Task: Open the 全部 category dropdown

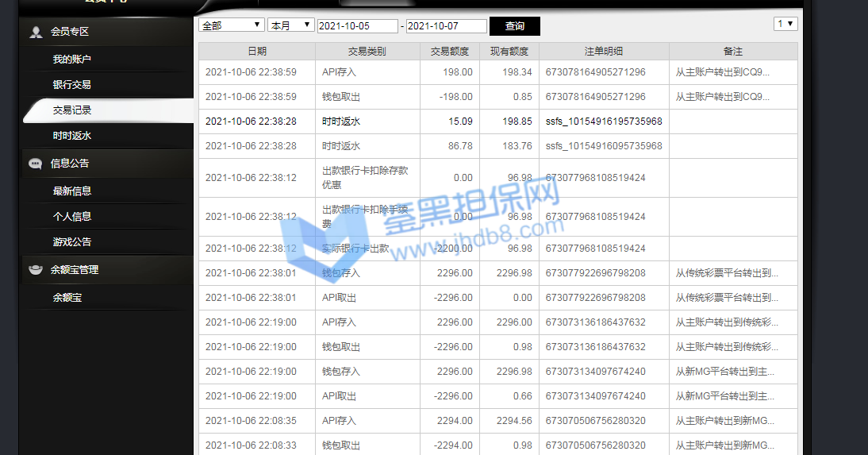Action: pyautogui.click(x=231, y=25)
